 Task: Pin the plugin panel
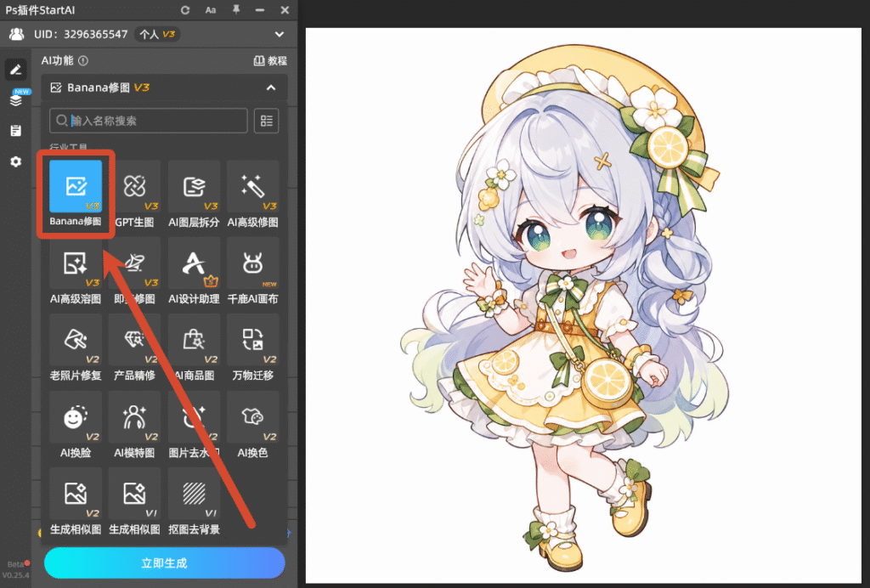pyautogui.click(x=236, y=9)
